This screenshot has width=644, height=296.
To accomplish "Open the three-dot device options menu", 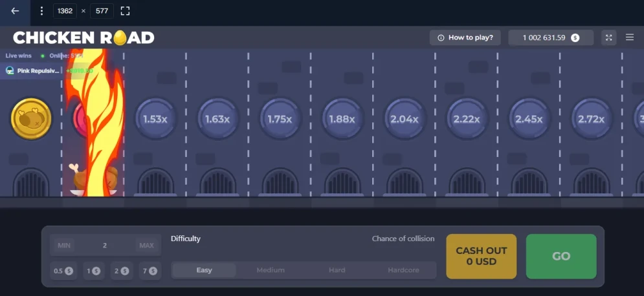I will (x=41, y=11).
